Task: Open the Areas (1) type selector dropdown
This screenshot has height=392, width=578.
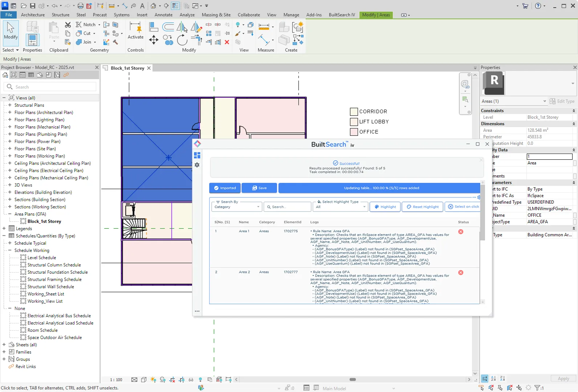Action: coord(514,101)
